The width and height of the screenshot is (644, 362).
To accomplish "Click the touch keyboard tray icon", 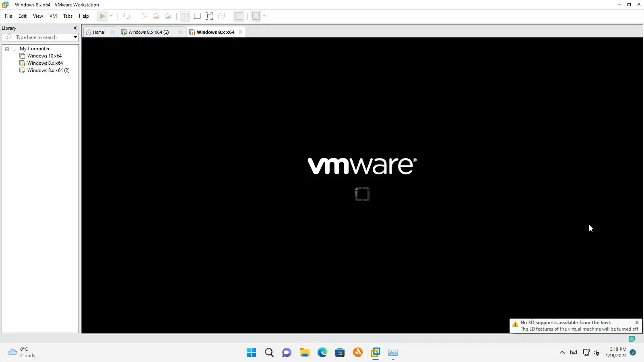I will click(574, 353).
